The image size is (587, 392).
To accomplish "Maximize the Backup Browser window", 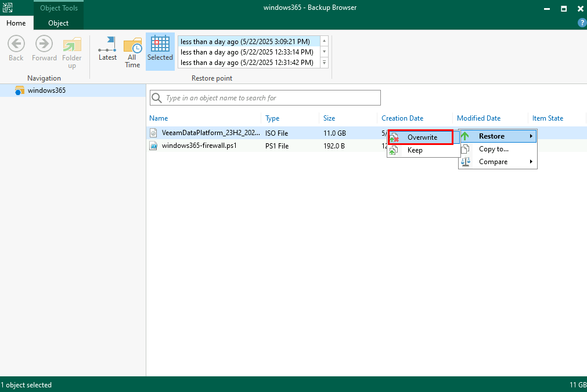I will click(564, 8).
